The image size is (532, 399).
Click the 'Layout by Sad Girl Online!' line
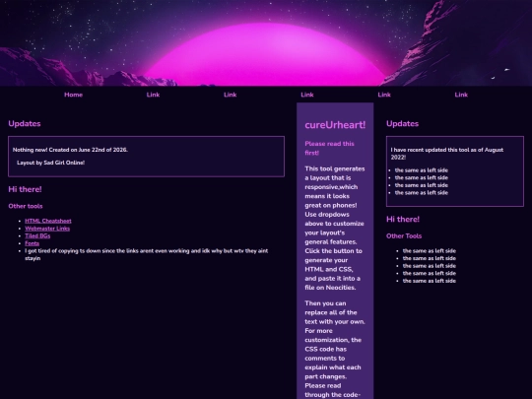[x=50, y=163]
